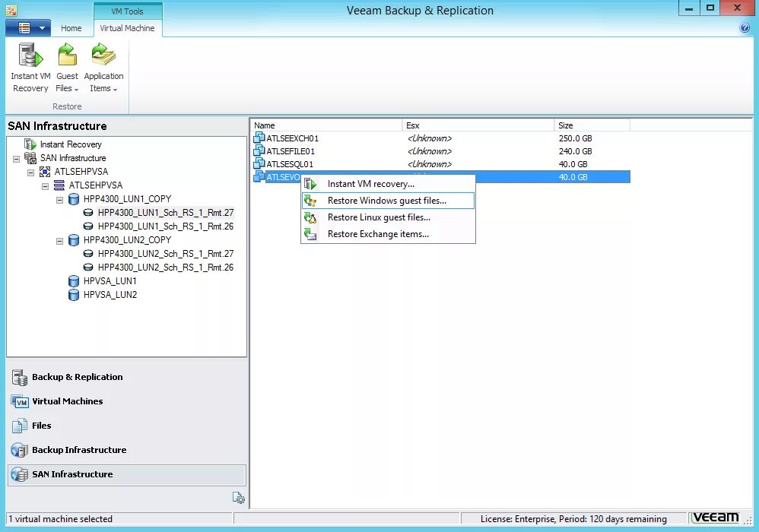The image size is (759, 532).
Task: Click the app icon in title bar
Action: 11,10
